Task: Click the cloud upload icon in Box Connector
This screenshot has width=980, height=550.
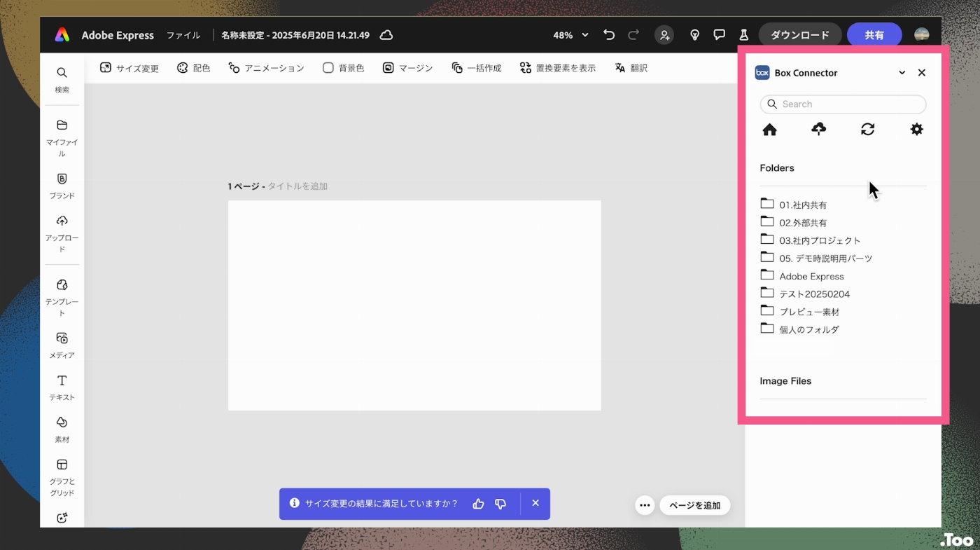Action: (818, 129)
